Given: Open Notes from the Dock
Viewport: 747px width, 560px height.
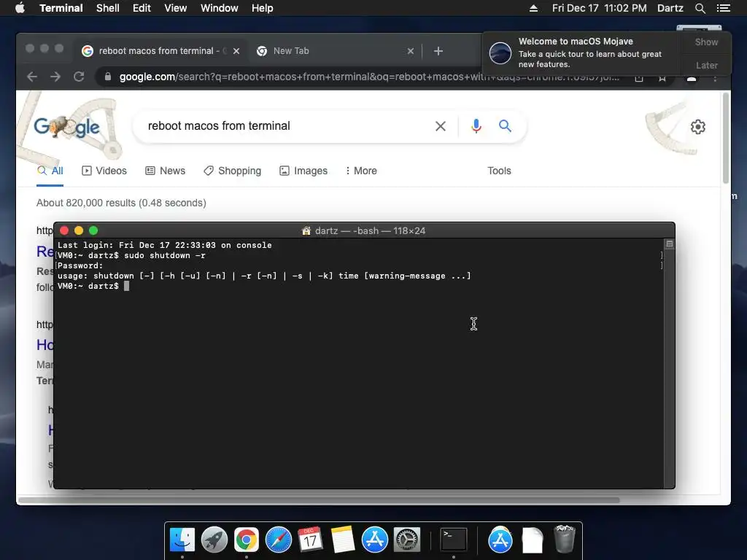Looking at the screenshot, I should 343,540.
